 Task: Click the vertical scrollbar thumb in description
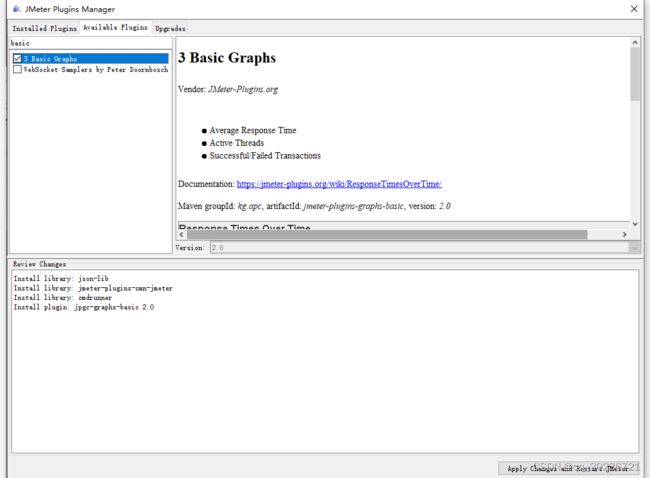point(635,74)
